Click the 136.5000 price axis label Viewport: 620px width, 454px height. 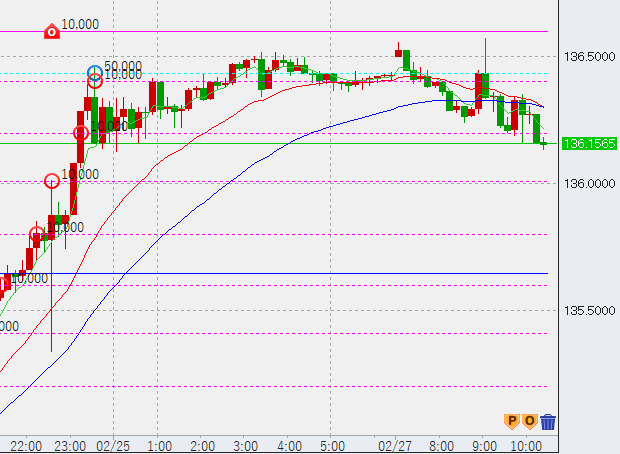589,57
